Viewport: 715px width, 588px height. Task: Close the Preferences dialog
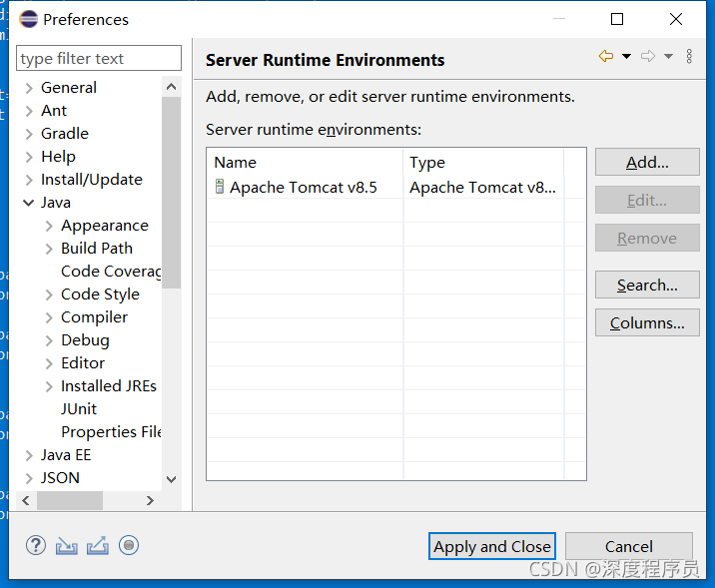click(676, 19)
